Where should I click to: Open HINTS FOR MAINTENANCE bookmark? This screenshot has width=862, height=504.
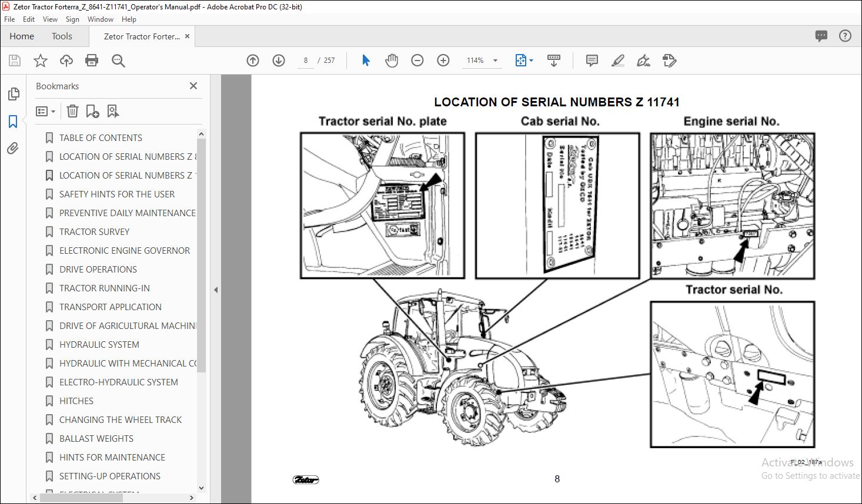click(112, 458)
